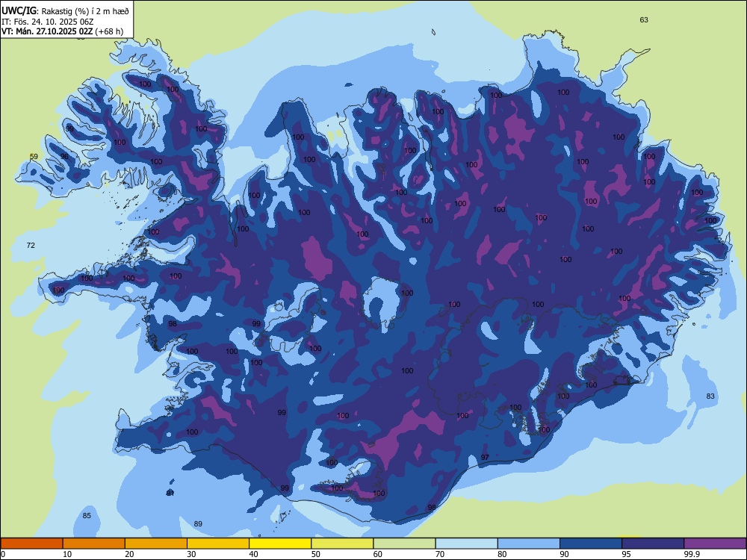This screenshot has height=560, width=747.
Task: Click the dark orange 0–10 legend swatch
Action: (31, 544)
